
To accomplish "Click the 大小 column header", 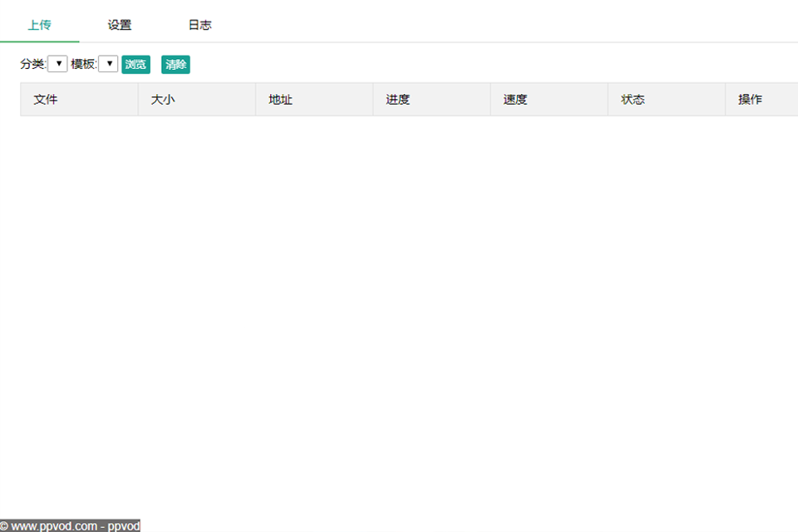I will click(x=196, y=99).
